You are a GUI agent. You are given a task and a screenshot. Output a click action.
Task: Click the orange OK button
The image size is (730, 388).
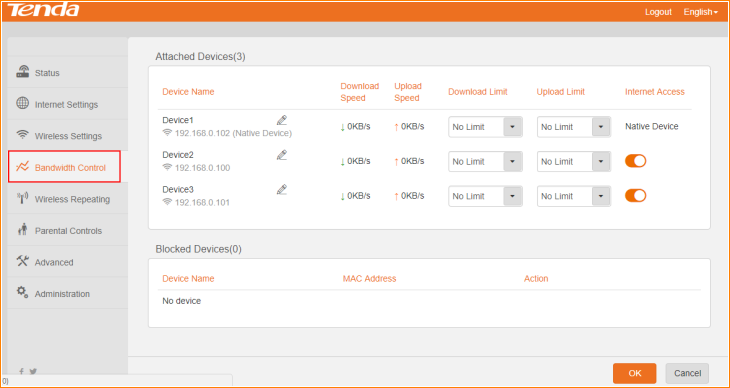[635, 373]
